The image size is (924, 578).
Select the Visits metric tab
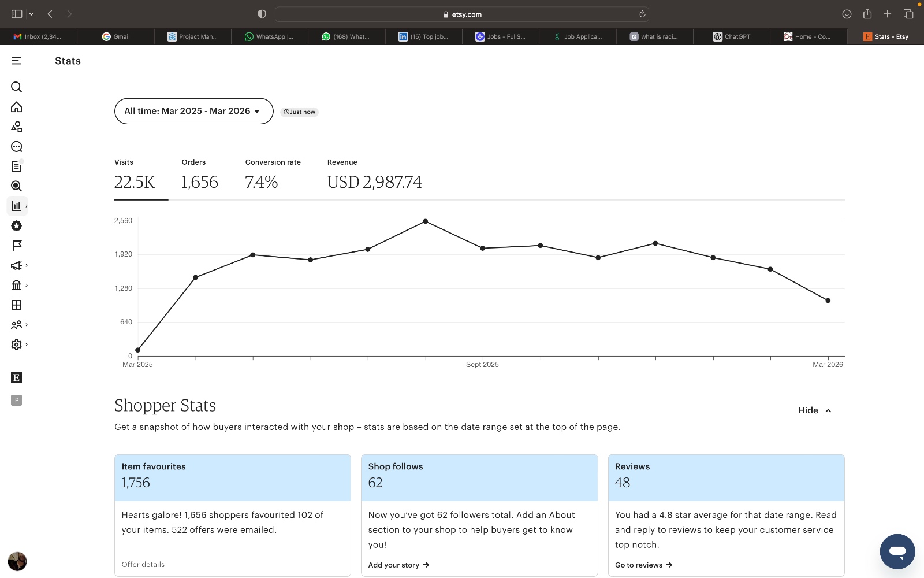click(135, 175)
